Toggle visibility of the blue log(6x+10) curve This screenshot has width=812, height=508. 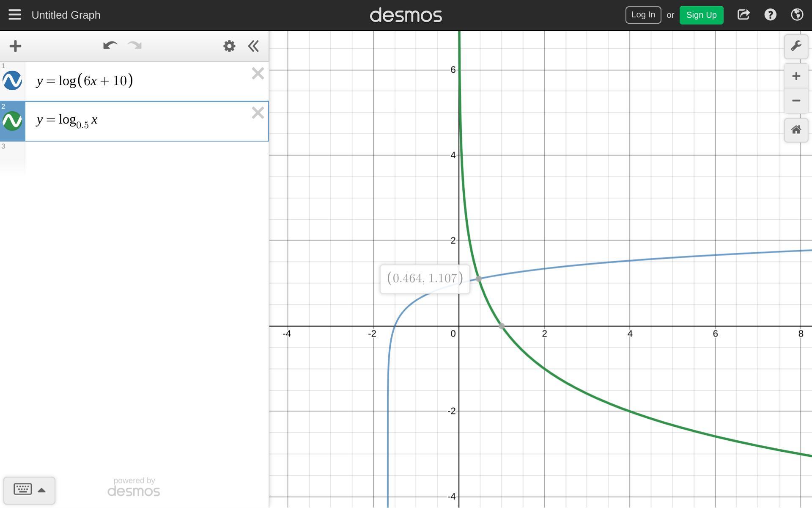[12, 80]
